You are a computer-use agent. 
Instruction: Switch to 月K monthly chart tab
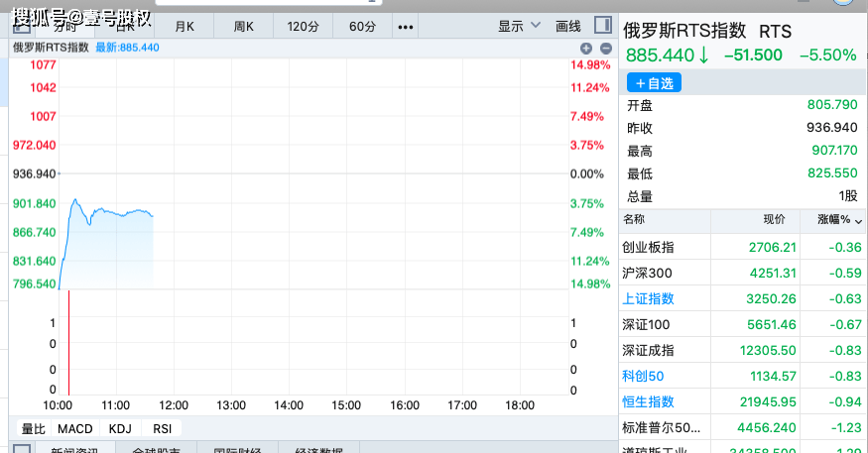point(185,27)
